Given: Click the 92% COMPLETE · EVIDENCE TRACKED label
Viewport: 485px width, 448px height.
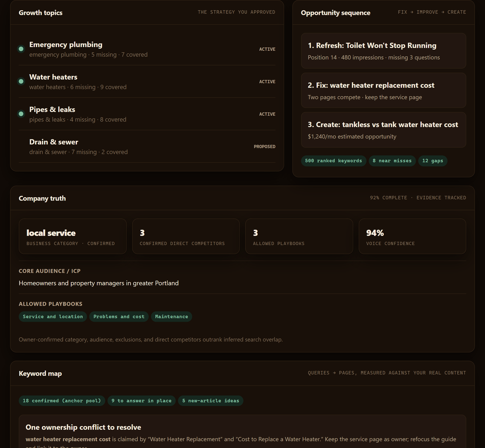Looking at the screenshot, I should (418, 198).
